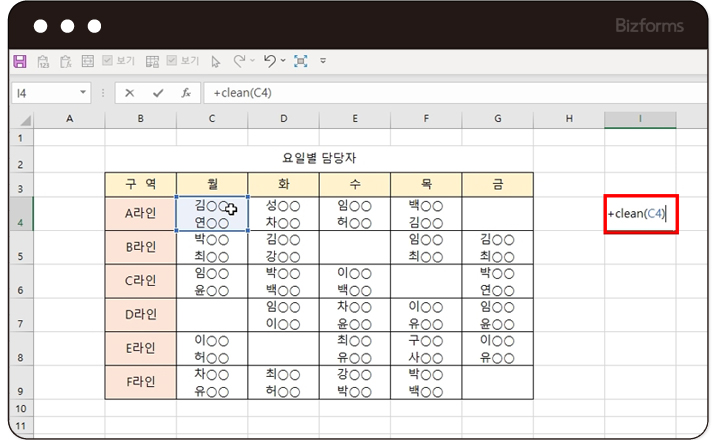
Task: Click the Paste Values (123) icon
Action: (x=43, y=61)
